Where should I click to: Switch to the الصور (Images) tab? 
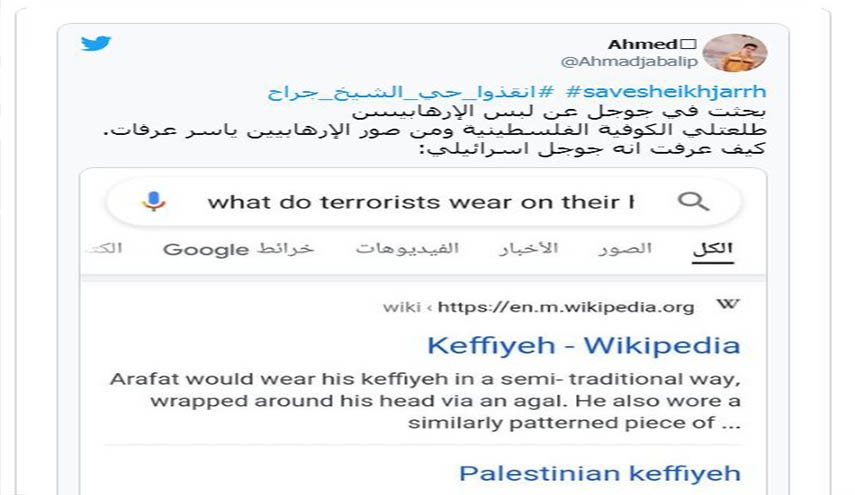point(625,249)
